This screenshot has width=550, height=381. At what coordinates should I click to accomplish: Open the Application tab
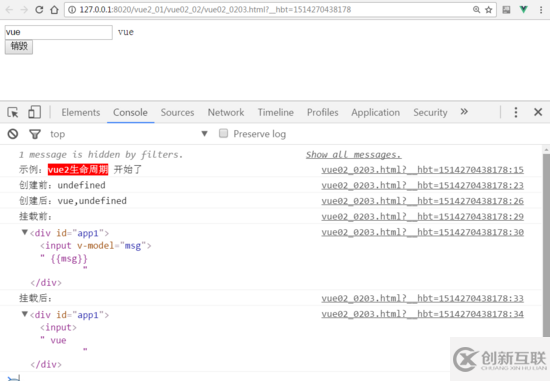click(376, 112)
